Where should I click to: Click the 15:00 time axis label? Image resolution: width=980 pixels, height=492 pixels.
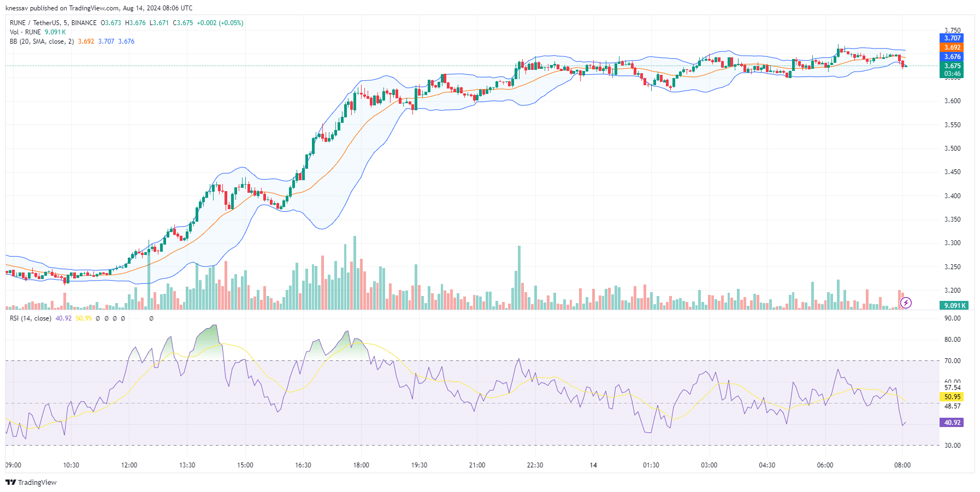(x=245, y=465)
